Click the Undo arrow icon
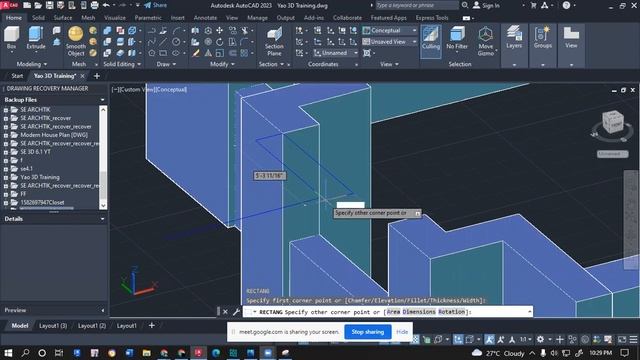 click(x=107, y=5)
